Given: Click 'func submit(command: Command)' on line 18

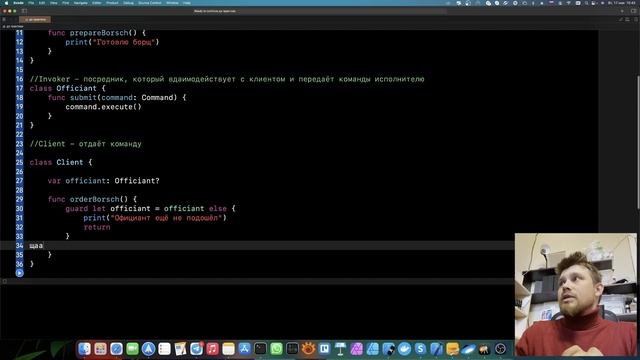Looking at the screenshot, I should (x=112, y=97).
